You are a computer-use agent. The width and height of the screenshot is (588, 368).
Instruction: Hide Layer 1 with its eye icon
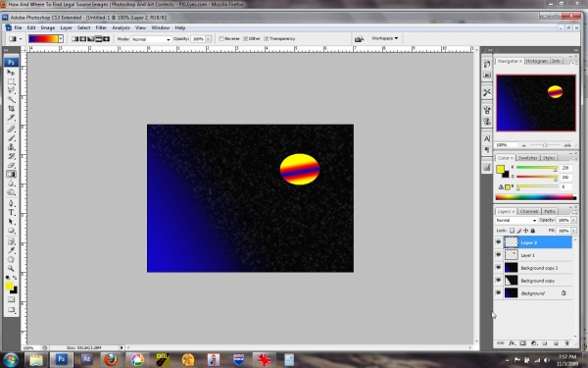pos(499,255)
